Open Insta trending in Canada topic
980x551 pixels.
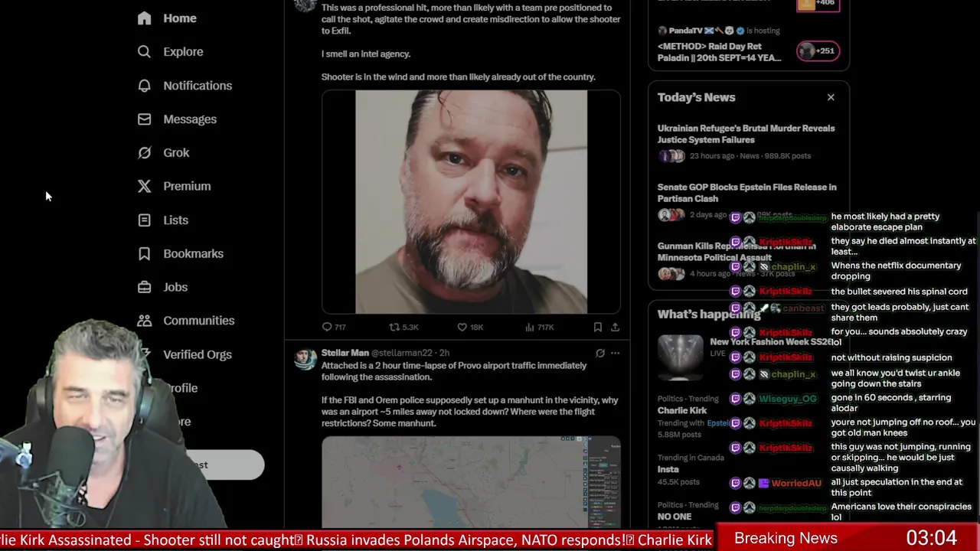[x=668, y=469]
